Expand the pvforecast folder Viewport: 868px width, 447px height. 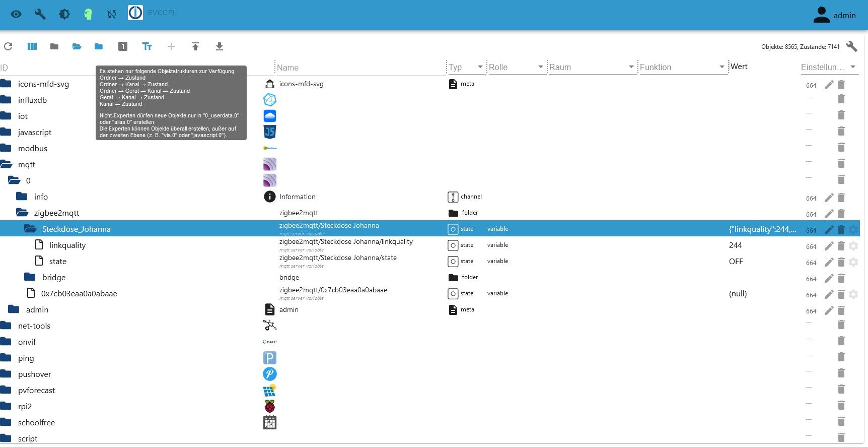[6, 390]
